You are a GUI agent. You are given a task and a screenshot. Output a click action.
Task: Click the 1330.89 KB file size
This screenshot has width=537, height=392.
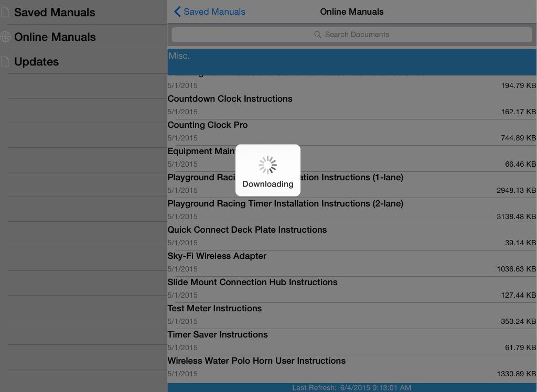click(x=516, y=374)
